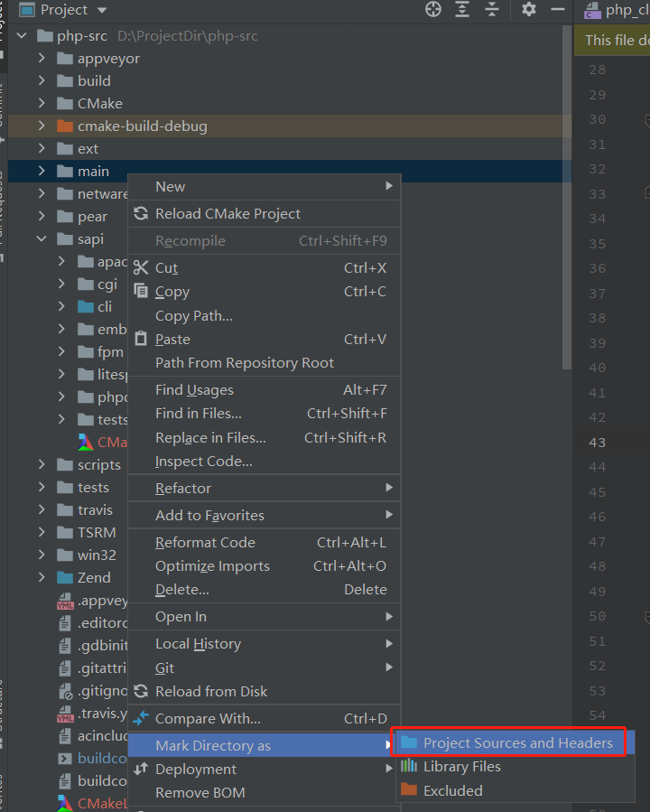Expand the appveyor folder chevron

[42, 59]
